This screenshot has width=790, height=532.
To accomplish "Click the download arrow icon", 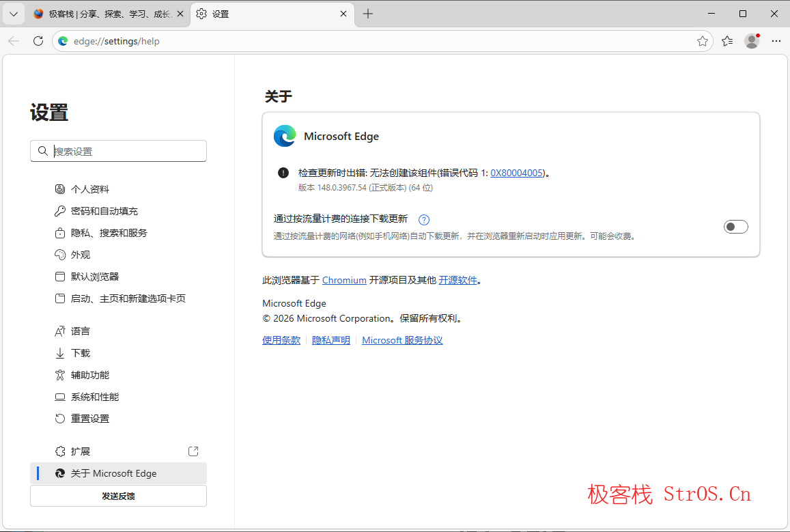I will 60,353.
